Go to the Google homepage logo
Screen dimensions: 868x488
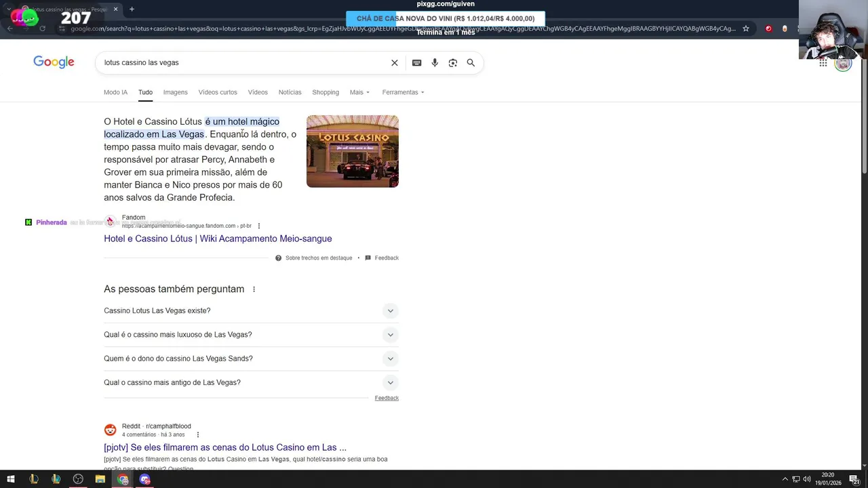pyautogui.click(x=54, y=62)
